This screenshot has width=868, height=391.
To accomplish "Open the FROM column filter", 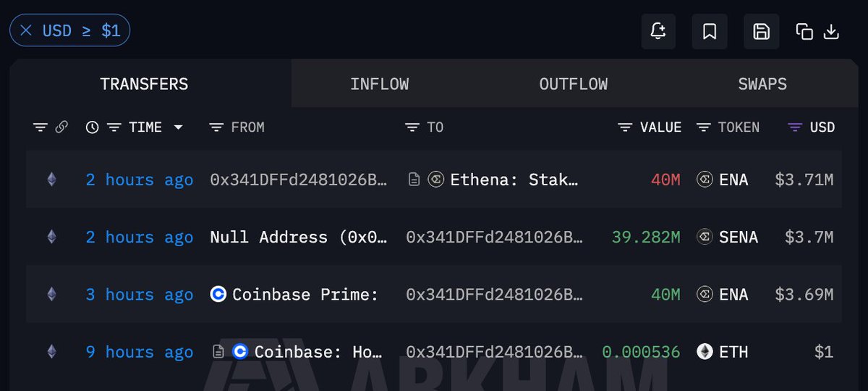I will [x=216, y=127].
